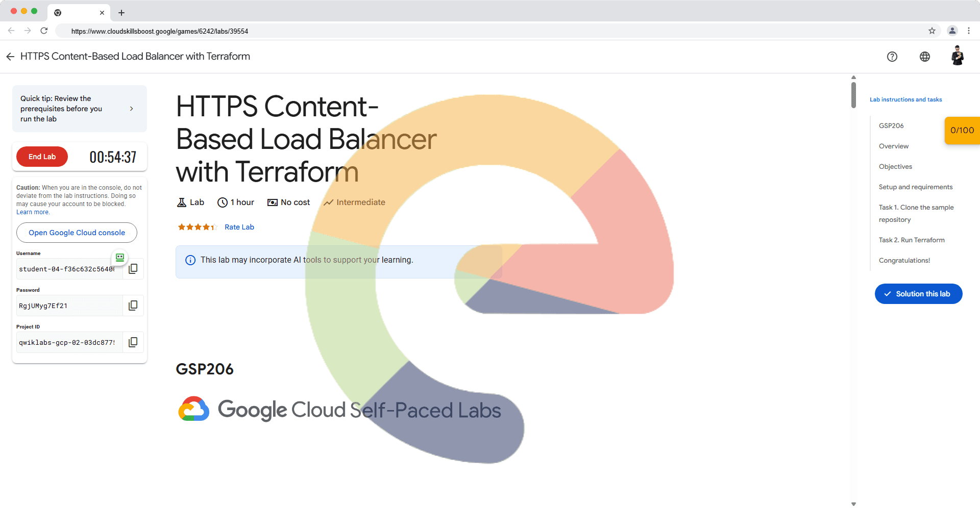The width and height of the screenshot is (980, 508).
Task: Open the browser profile icon
Action: click(x=952, y=31)
